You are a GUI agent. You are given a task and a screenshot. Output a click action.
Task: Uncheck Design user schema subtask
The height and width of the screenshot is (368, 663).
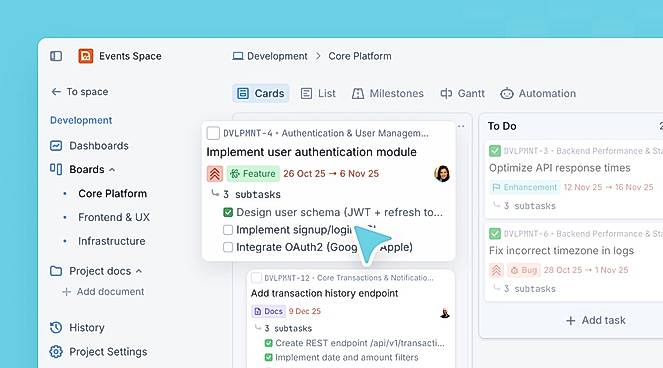tap(228, 212)
